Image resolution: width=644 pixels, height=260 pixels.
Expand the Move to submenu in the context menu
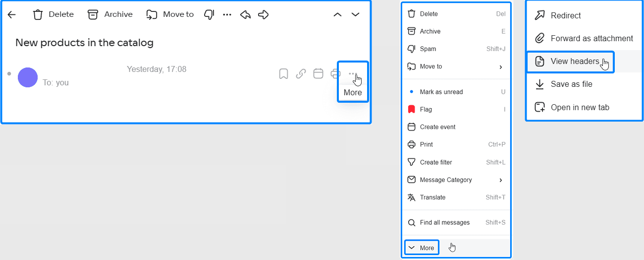pos(456,66)
